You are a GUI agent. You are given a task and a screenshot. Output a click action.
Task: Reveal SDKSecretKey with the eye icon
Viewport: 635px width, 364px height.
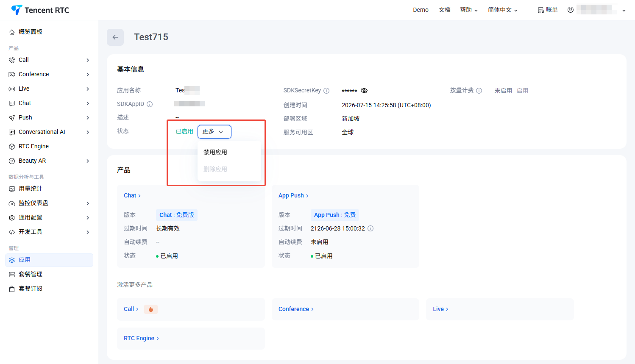pyautogui.click(x=364, y=91)
